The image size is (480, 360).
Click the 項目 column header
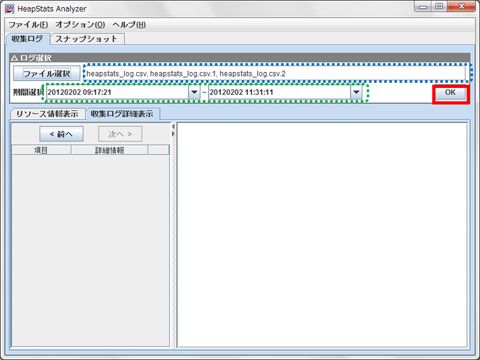click(41, 150)
